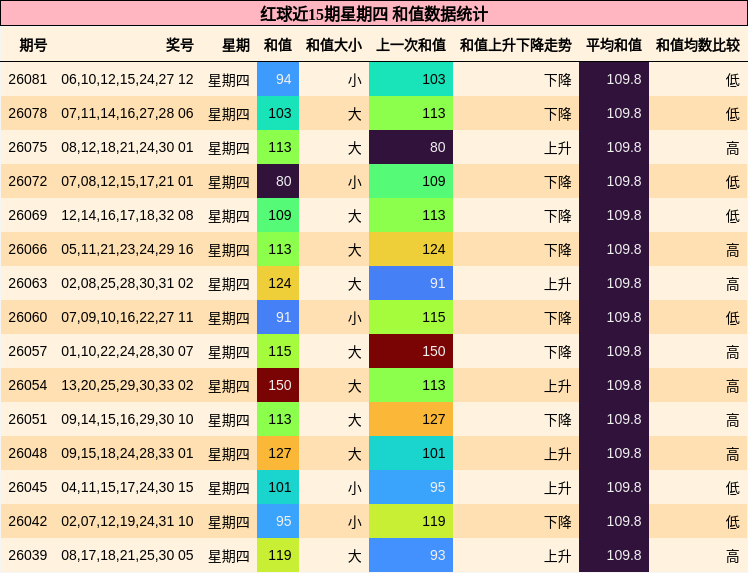Click the 上升 trend in row 26075
This screenshot has height=573, width=748.
[558, 147]
